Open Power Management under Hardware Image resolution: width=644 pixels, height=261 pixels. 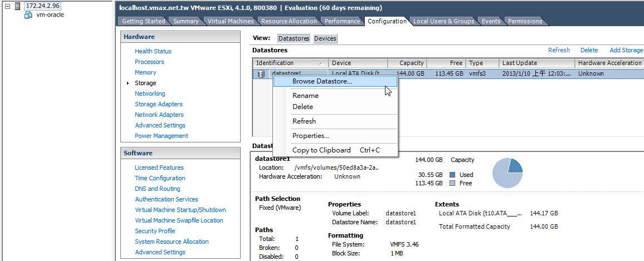162,136
